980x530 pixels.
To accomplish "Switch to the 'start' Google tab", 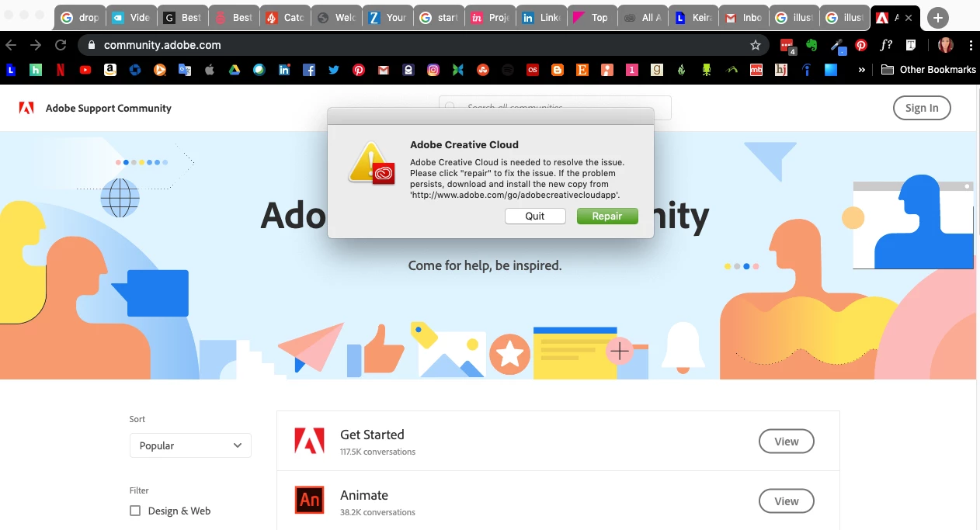I will click(x=438, y=17).
